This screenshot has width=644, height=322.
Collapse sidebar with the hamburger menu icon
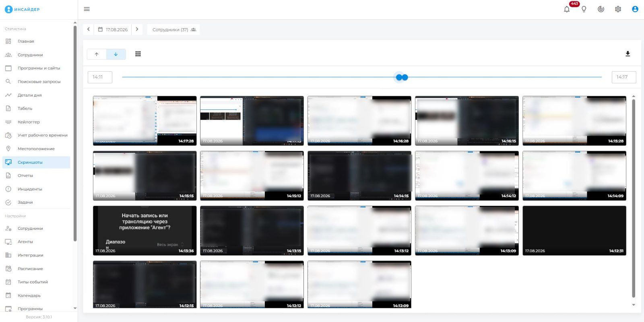tap(87, 9)
